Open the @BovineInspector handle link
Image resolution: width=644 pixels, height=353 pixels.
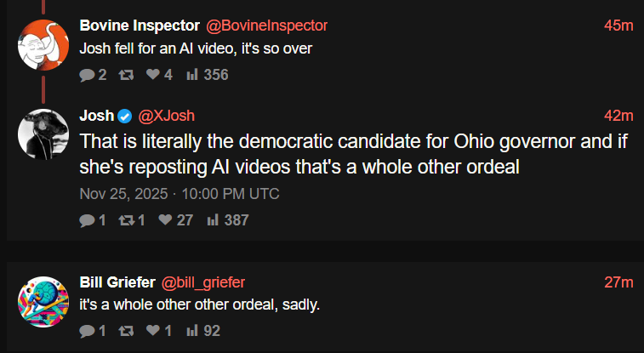pyautogui.click(x=266, y=26)
